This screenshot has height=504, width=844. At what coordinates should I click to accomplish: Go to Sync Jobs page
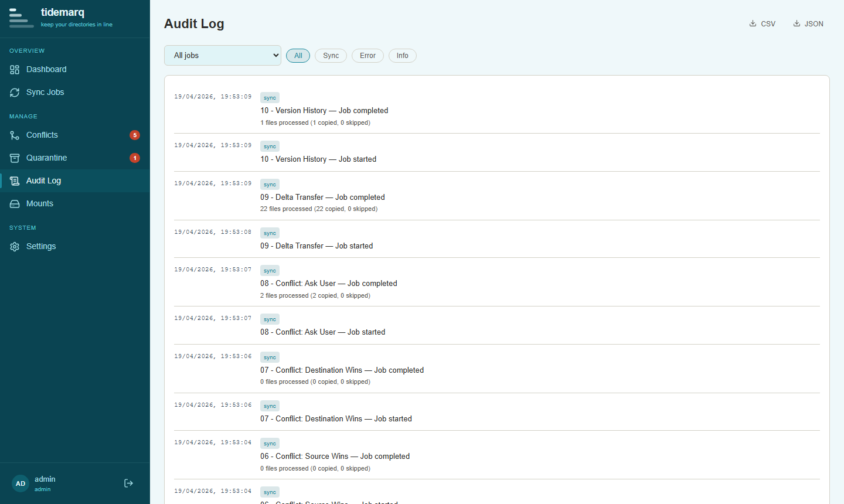[x=75, y=92]
